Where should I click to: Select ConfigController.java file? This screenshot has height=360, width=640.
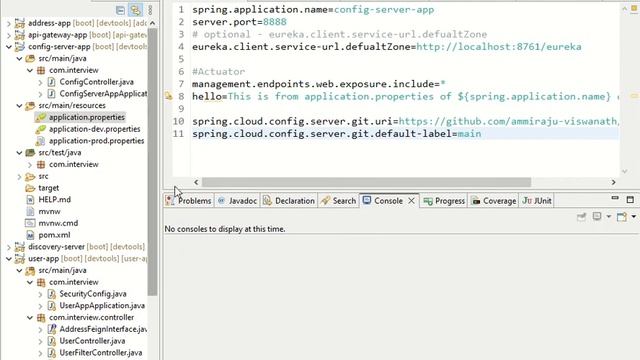(96, 82)
